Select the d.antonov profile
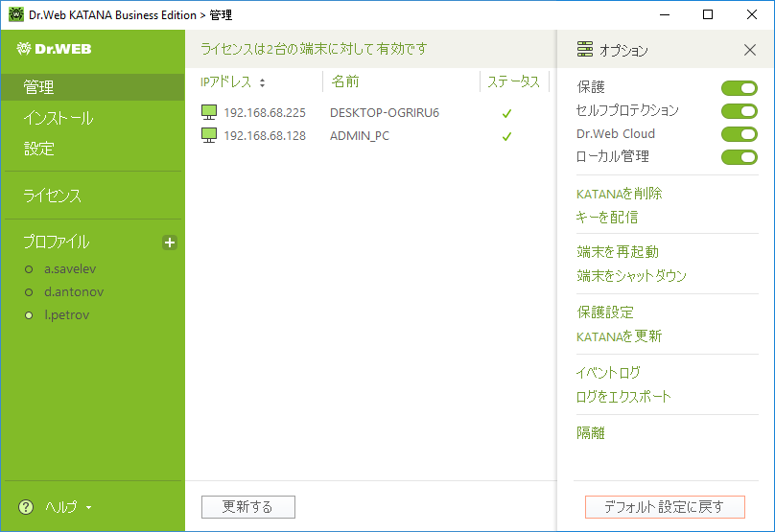This screenshot has width=775, height=532. tap(74, 292)
